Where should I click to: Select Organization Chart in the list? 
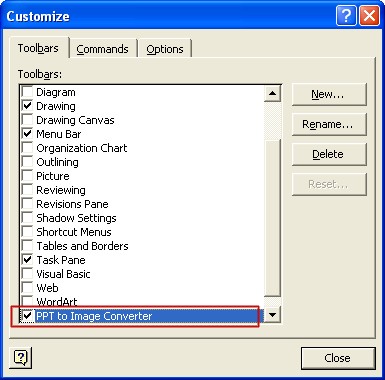click(x=81, y=148)
